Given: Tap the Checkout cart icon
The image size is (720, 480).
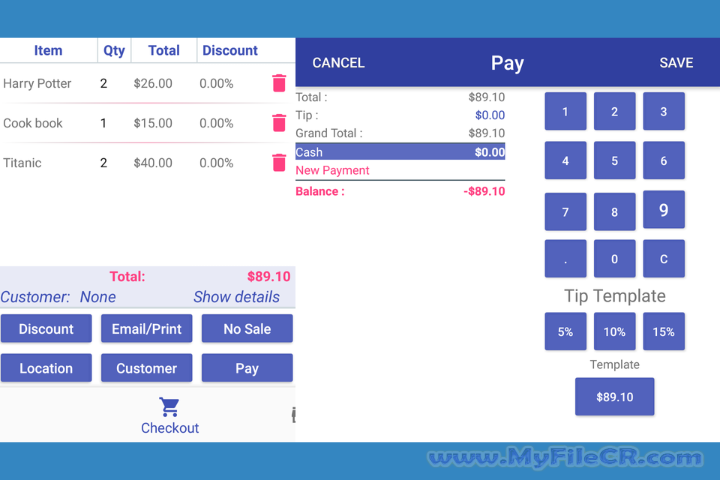Looking at the screenshot, I should coord(169,407).
